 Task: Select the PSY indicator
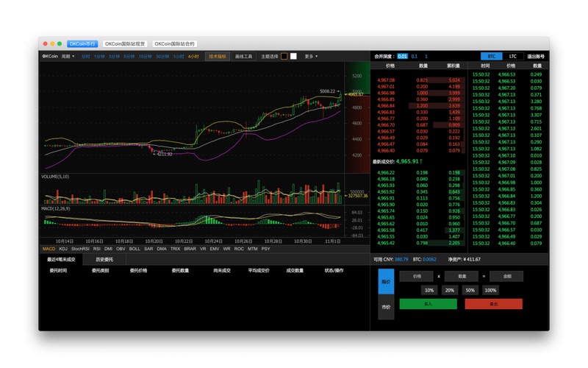coord(266,249)
